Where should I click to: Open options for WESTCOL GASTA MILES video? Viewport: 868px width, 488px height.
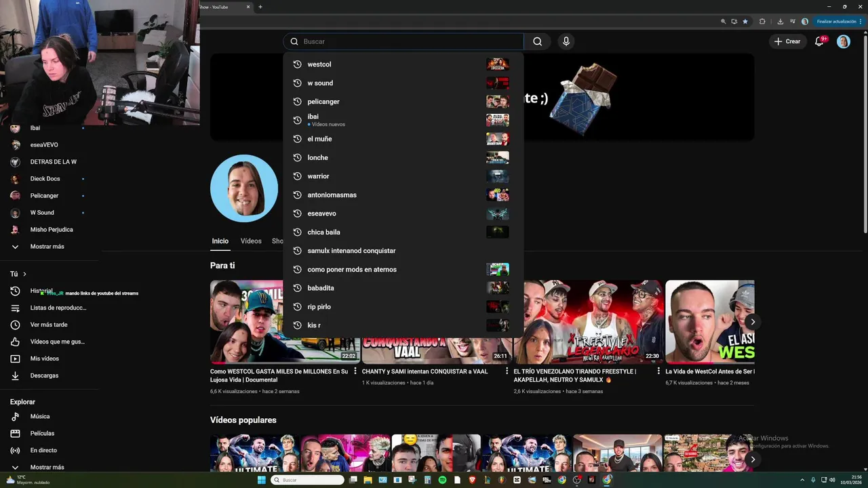(355, 371)
